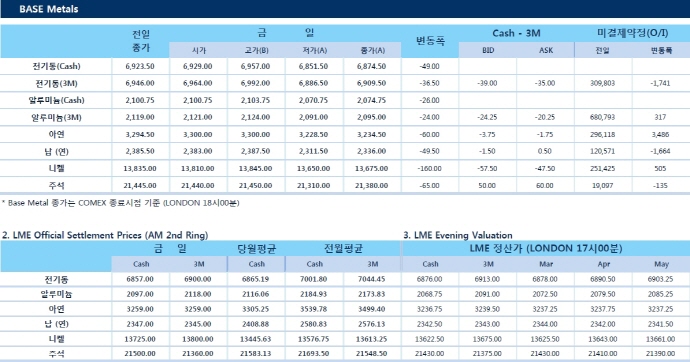690x362 pixels.
Task: Select the -24.25 BID value
Action: [x=487, y=117]
